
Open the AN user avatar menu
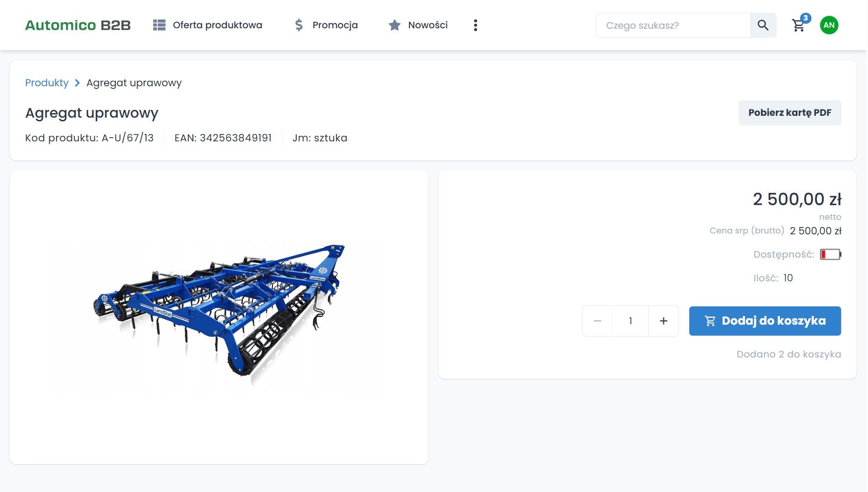click(x=829, y=25)
